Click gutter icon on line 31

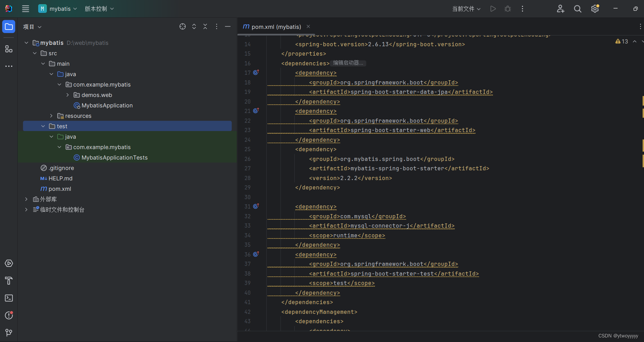[x=256, y=206]
